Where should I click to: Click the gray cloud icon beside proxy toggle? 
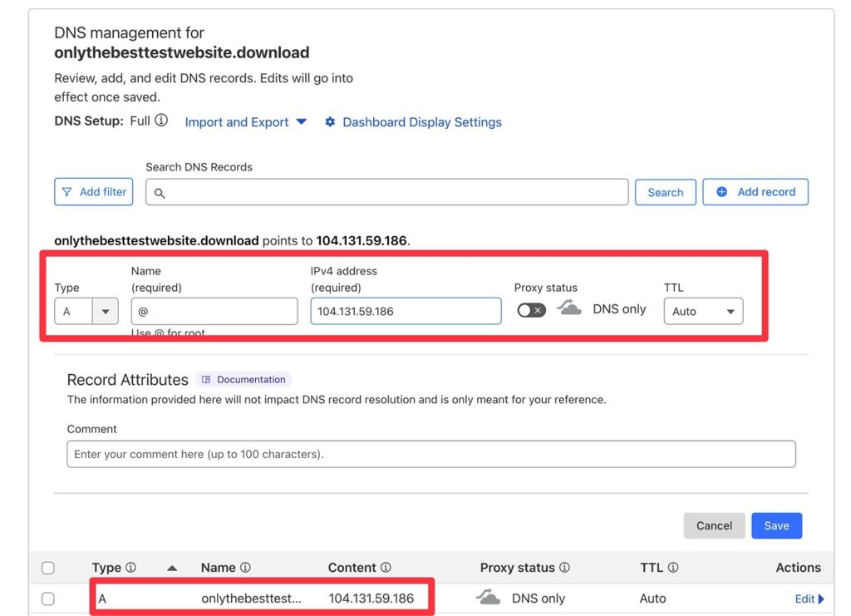click(569, 308)
